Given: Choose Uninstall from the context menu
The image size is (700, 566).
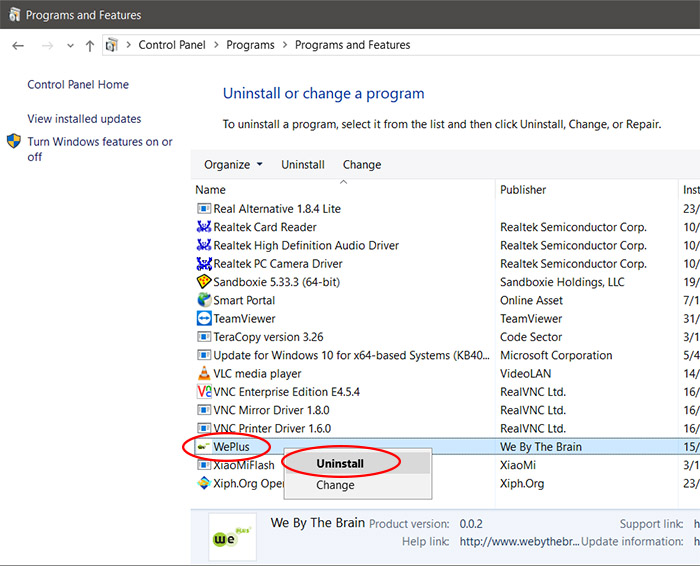Looking at the screenshot, I should point(340,464).
